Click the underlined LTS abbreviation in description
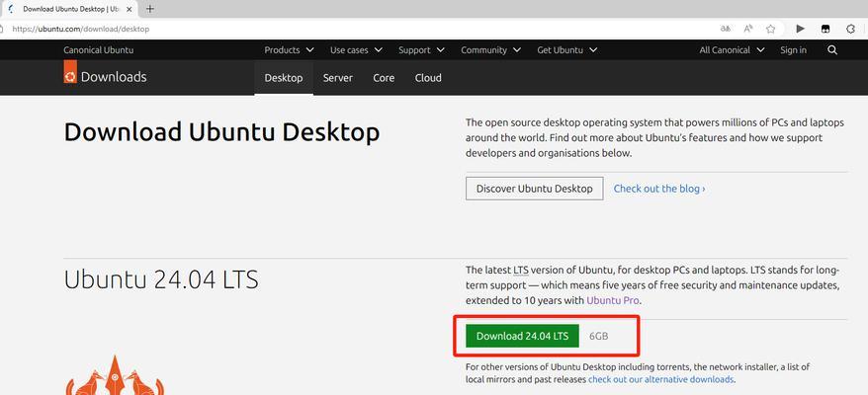The image size is (868, 395). click(521, 271)
